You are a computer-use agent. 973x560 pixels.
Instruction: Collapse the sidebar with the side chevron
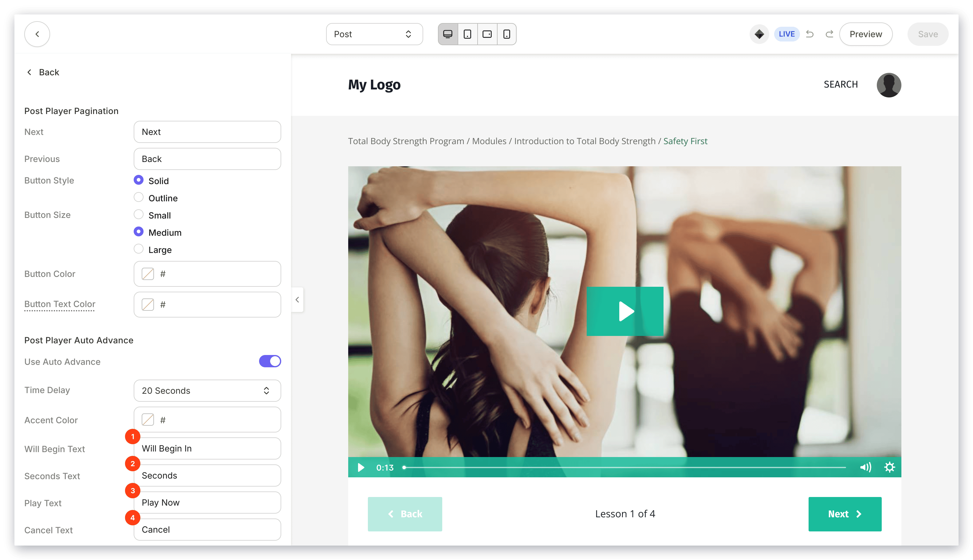297,300
